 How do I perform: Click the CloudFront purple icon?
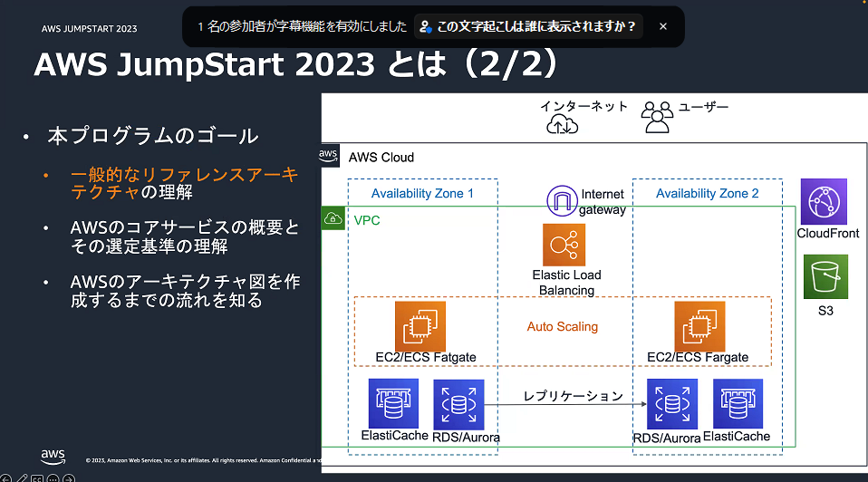[x=824, y=201]
